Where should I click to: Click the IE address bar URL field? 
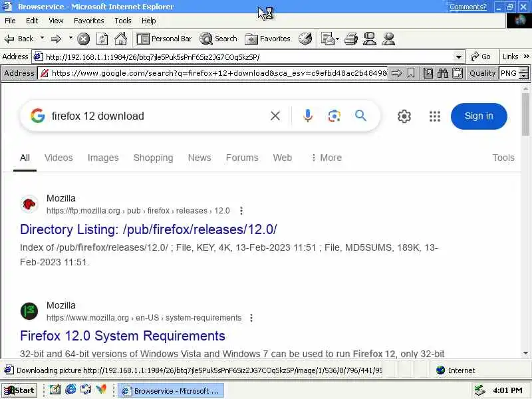(x=249, y=57)
